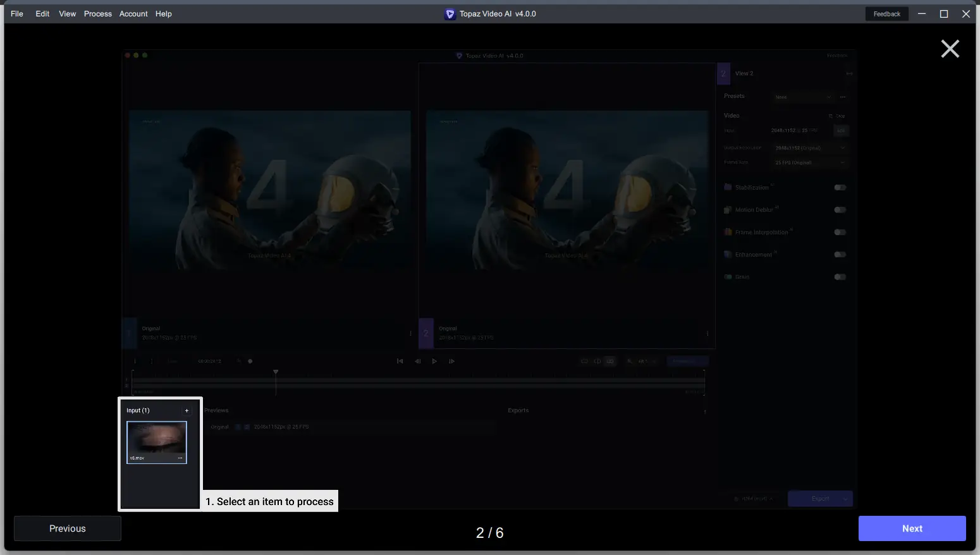Screen dimensions: 980x555
Task: Jump to the start of the video
Action: 400,361
